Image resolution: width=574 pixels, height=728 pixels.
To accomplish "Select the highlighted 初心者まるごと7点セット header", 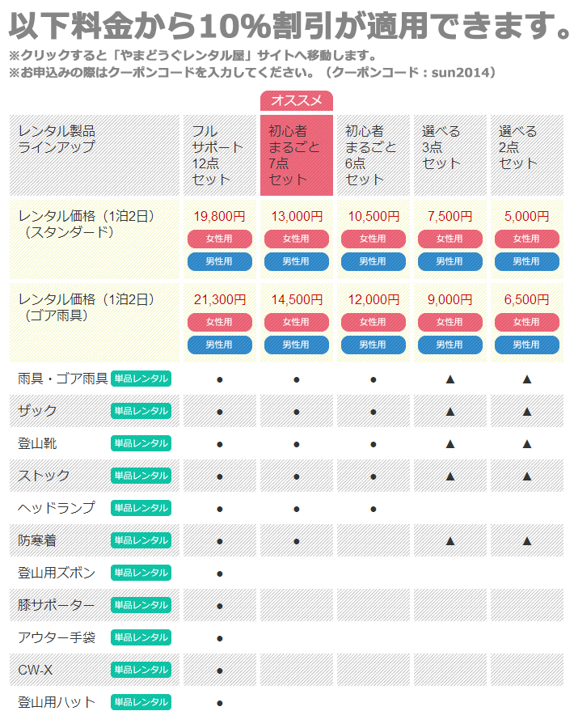I will point(297,155).
